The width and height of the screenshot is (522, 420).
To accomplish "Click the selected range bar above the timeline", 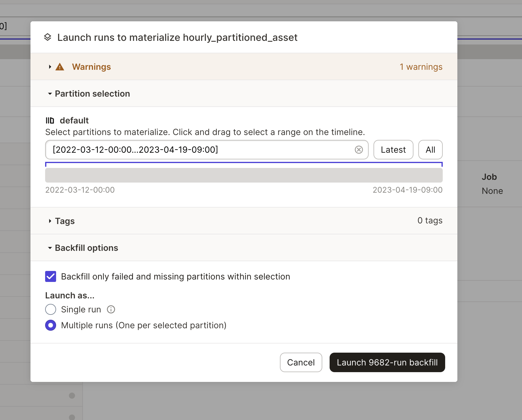I will [x=244, y=164].
